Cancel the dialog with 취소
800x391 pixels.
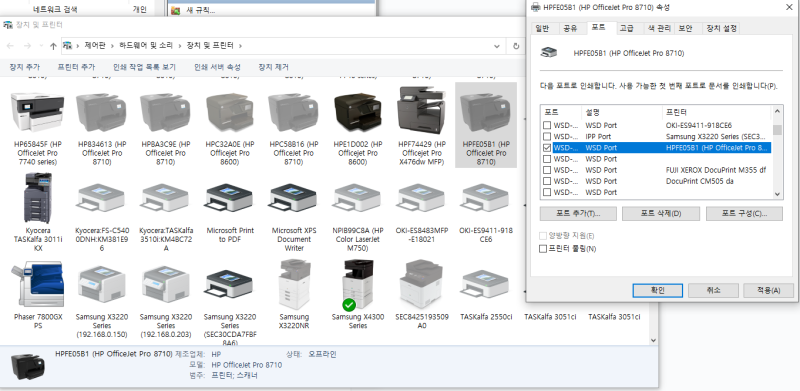713,290
